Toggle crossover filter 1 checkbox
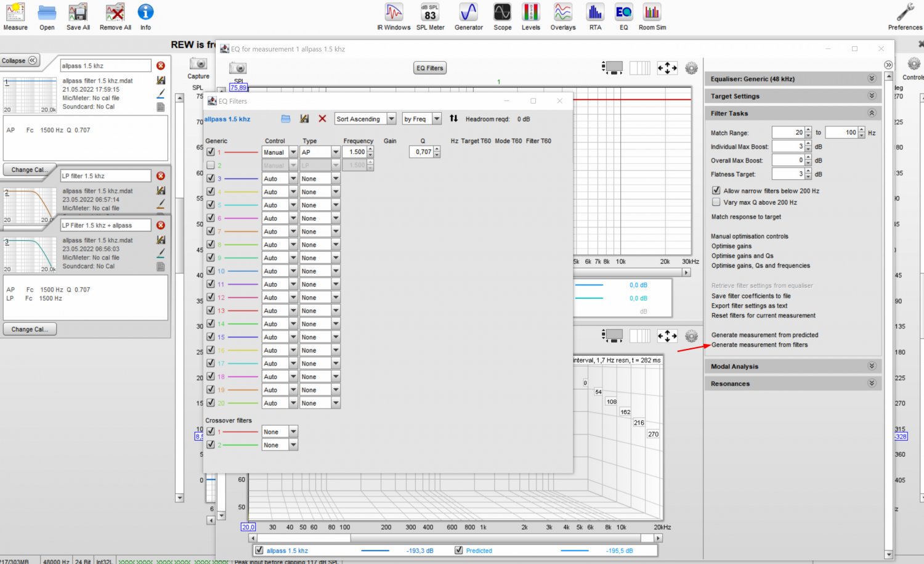 [211, 431]
